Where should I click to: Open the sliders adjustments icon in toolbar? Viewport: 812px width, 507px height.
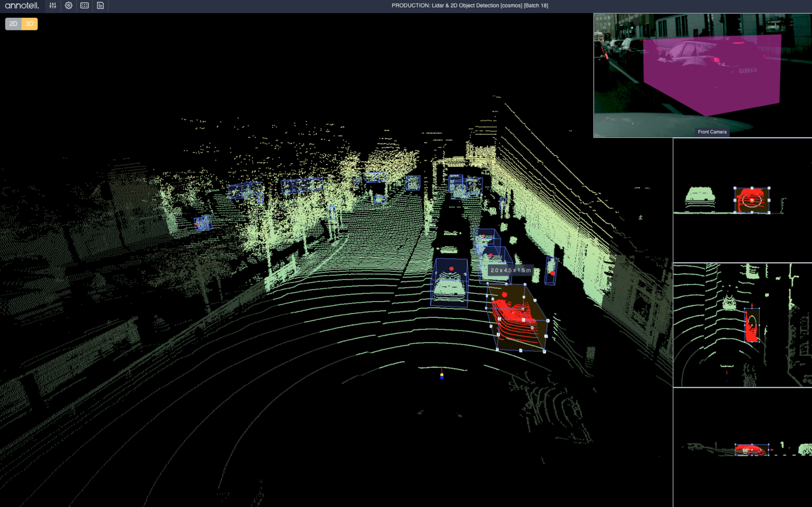pyautogui.click(x=53, y=6)
